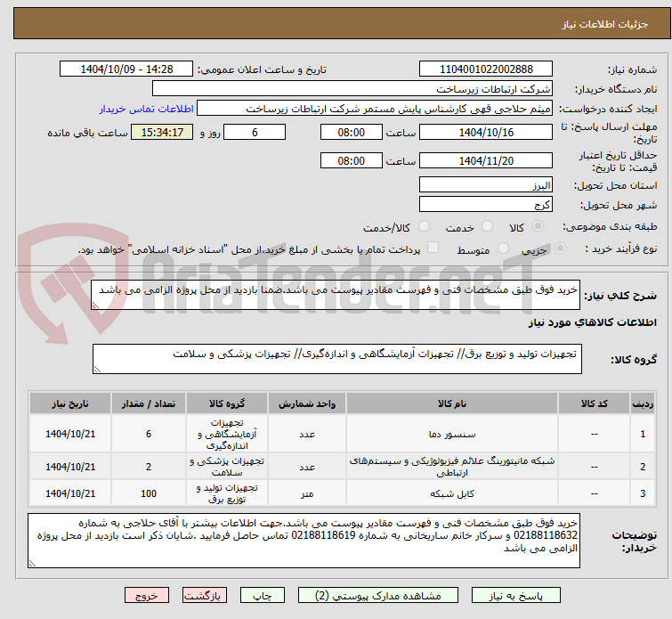Open the اطلاعات تماس خریدار link
This screenshot has height=619, width=672.
pos(147,109)
